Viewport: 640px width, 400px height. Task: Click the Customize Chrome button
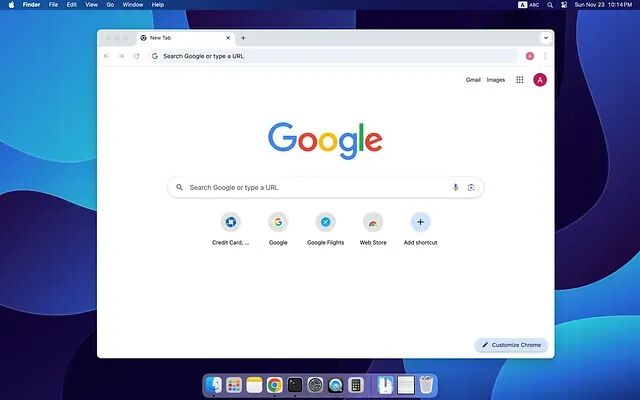[x=511, y=345]
